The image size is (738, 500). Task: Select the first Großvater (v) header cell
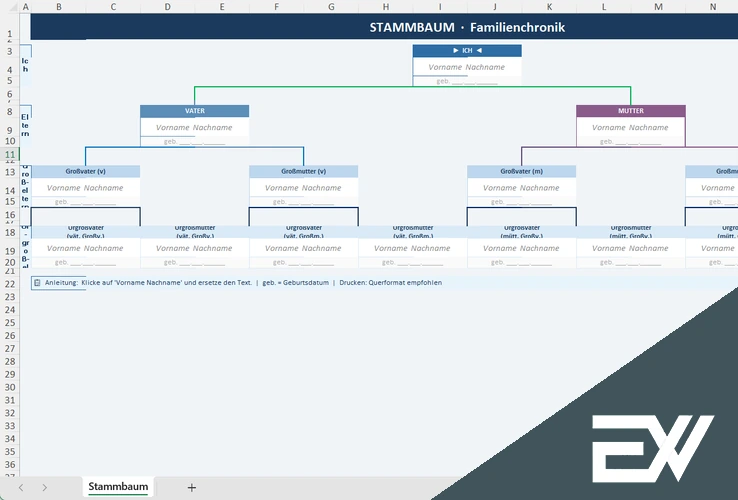[85, 171]
